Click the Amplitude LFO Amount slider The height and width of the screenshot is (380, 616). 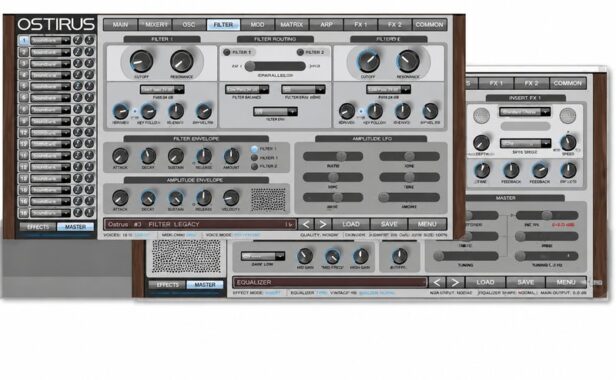click(409, 197)
